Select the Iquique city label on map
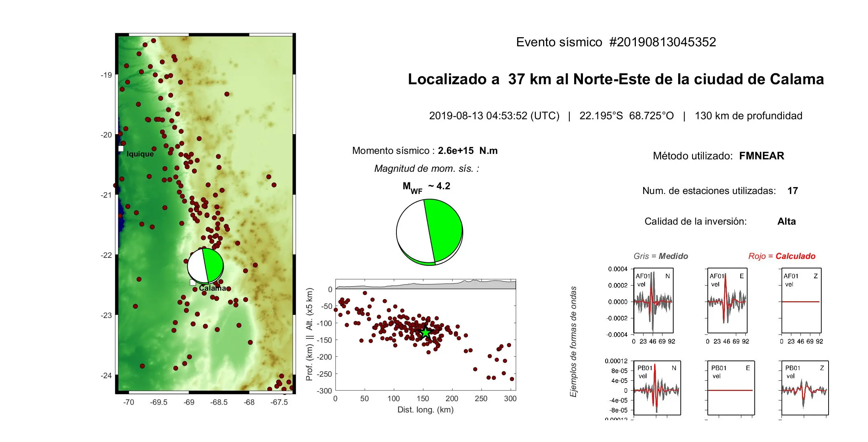Screen dimensions: 868x442 (x=140, y=154)
